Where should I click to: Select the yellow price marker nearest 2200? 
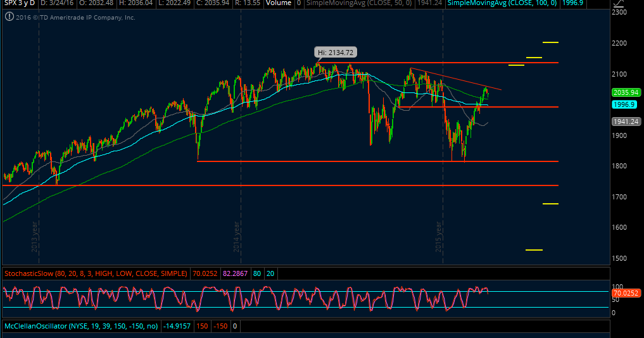[x=550, y=42]
